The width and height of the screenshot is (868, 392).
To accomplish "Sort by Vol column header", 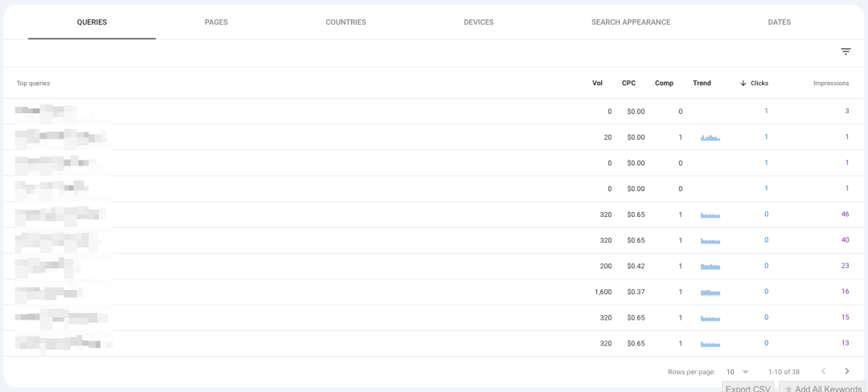I will point(597,83).
